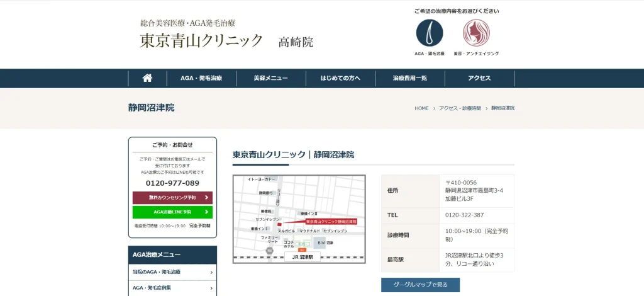Open 当院のAGA・発毛治療 sidebar item

point(172,272)
